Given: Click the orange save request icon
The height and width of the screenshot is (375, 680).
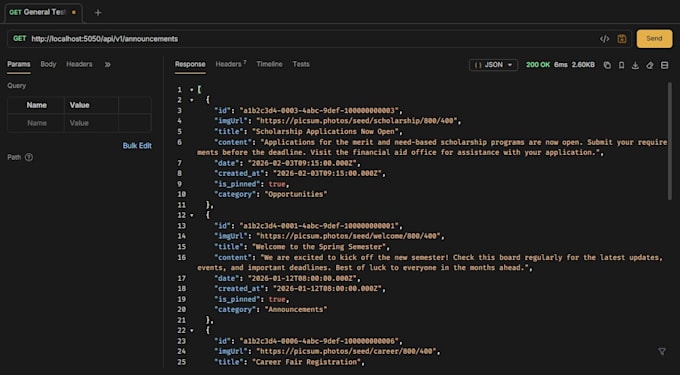Looking at the screenshot, I should [622, 39].
